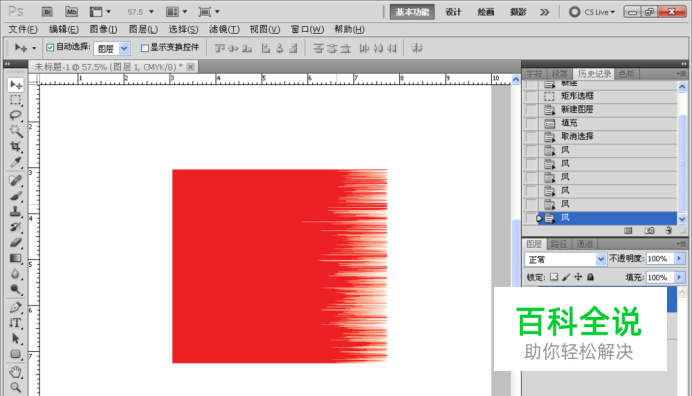Click the 设计 workspace button

[x=453, y=12]
